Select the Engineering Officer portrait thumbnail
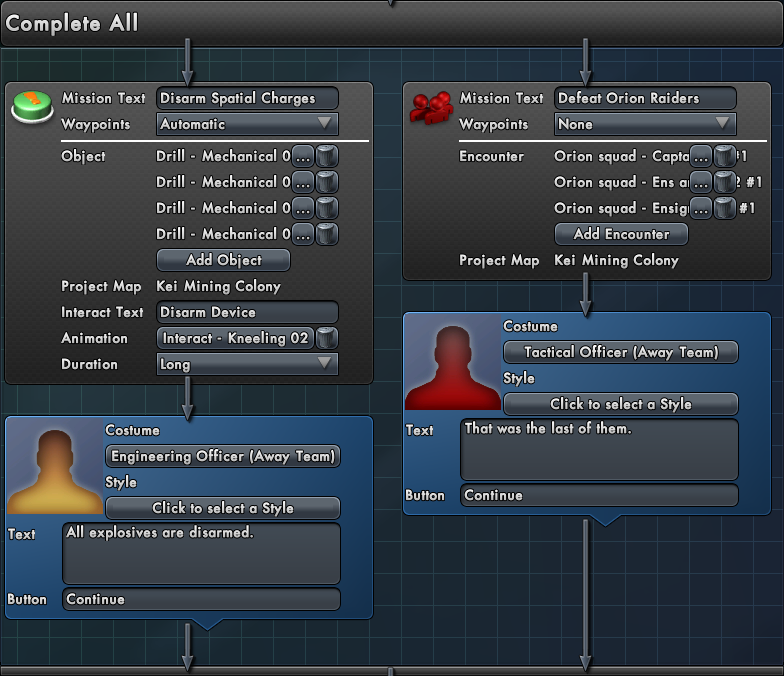The height and width of the screenshot is (676, 784). pyautogui.click(x=54, y=466)
